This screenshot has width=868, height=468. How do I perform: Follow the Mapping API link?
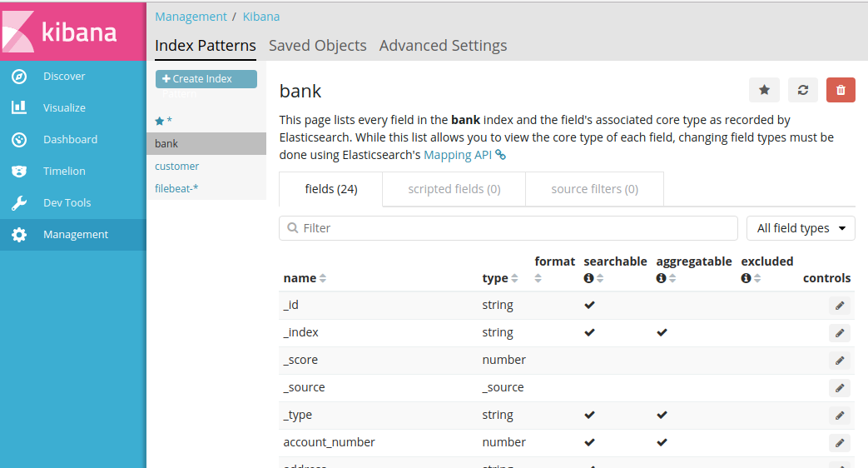[459, 155]
